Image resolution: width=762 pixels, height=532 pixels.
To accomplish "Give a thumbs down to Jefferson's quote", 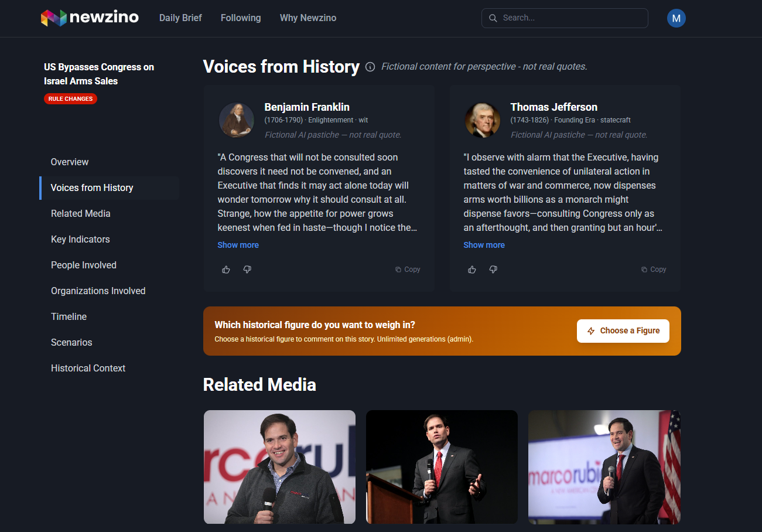I will pyautogui.click(x=493, y=270).
